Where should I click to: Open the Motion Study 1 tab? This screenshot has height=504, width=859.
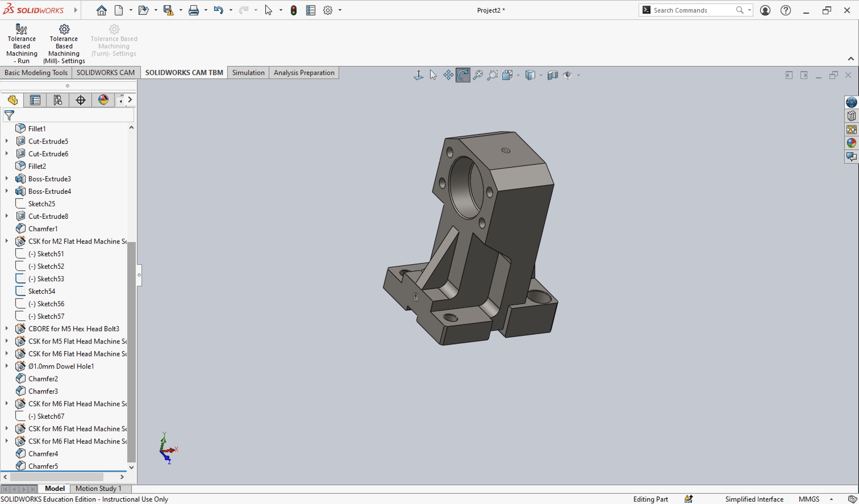[x=98, y=488]
